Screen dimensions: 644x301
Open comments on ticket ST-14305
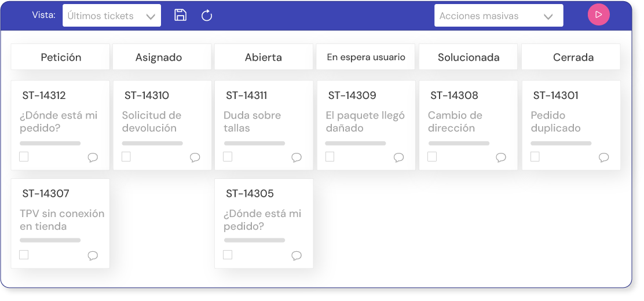tap(297, 256)
